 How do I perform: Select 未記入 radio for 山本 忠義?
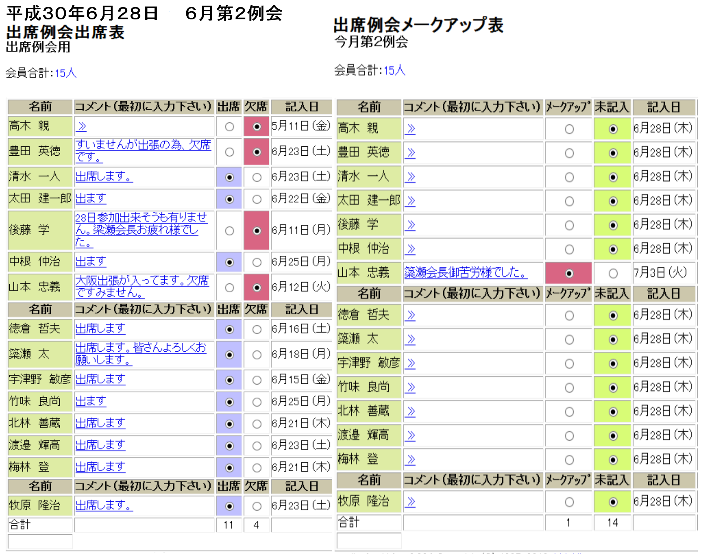click(613, 274)
